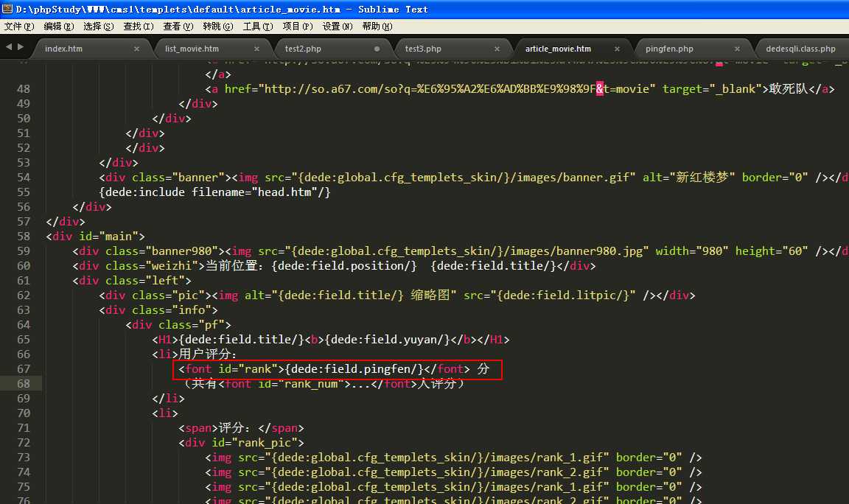Viewport: 849px width, 504px height.
Task: Open the 工具(T) menu
Action: coord(258,26)
